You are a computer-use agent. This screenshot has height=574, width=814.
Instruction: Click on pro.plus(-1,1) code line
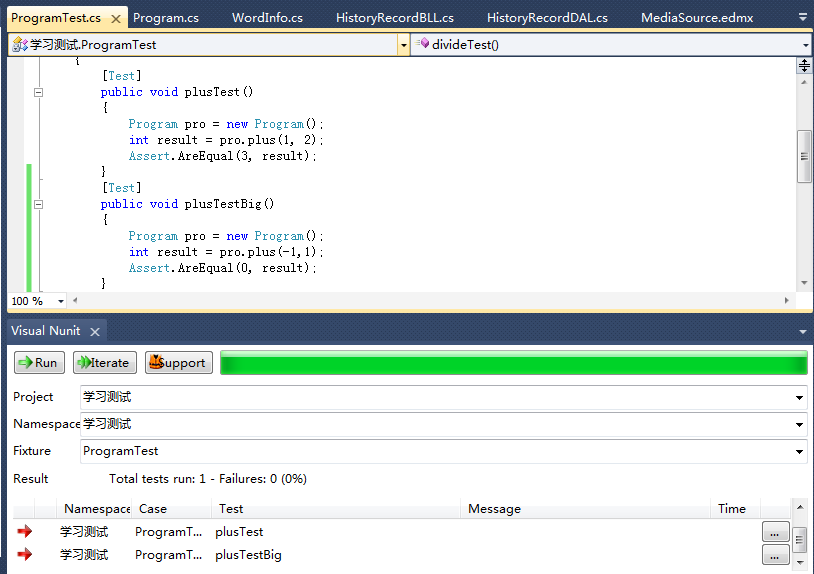(x=226, y=252)
